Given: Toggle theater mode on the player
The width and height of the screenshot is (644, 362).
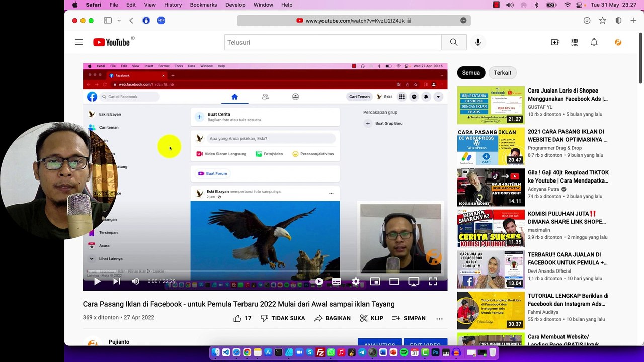Looking at the screenshot, I should (394, 282).
